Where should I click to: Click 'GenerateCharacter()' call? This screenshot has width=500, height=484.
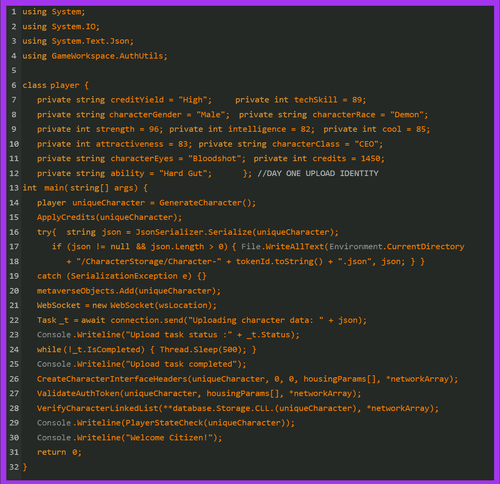206,203
